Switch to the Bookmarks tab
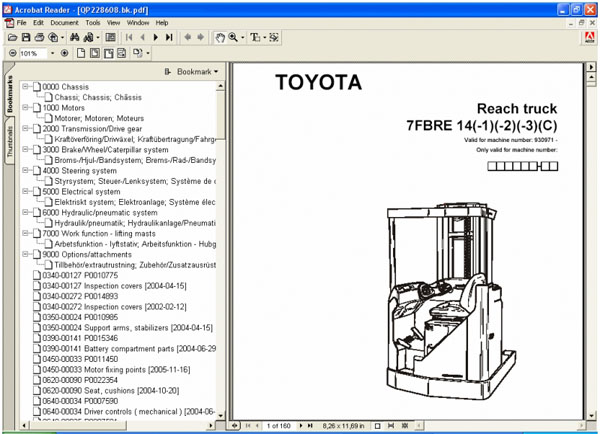 pos(10,93)
